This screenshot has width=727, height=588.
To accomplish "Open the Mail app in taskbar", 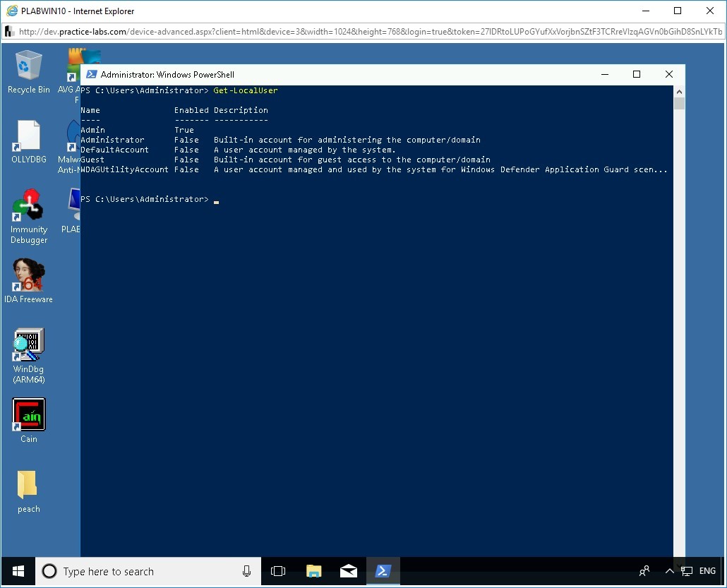I will point(349,571).
